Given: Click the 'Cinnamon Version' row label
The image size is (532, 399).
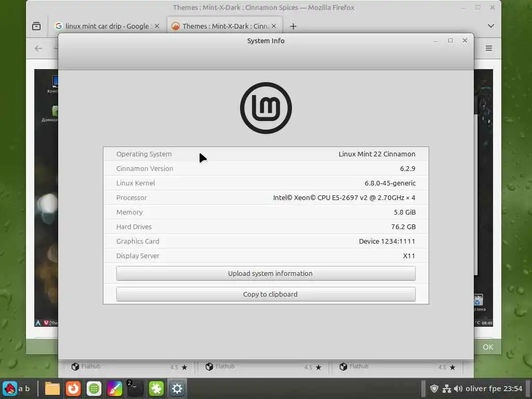Looking at the screenshot, I should point(144,169).
